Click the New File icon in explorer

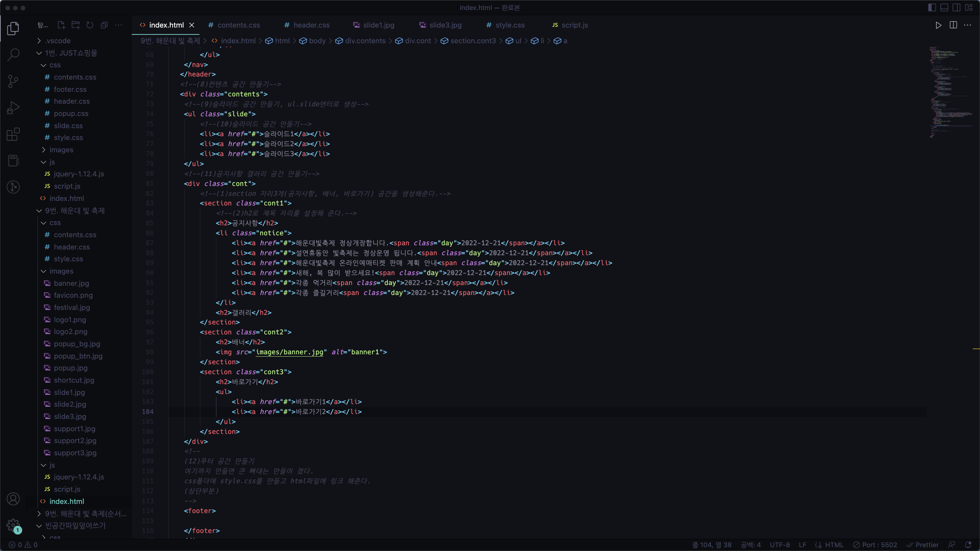point(61,25)
